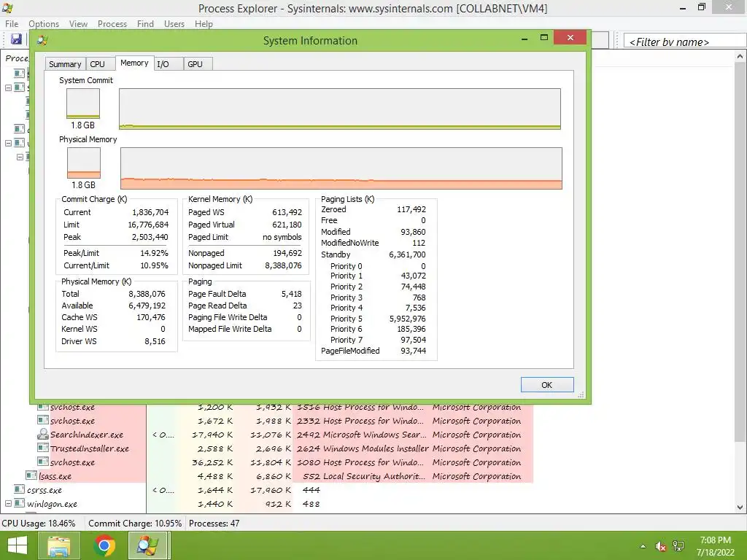Launch Google Chrome from the taskbar

tap(104, 545)
